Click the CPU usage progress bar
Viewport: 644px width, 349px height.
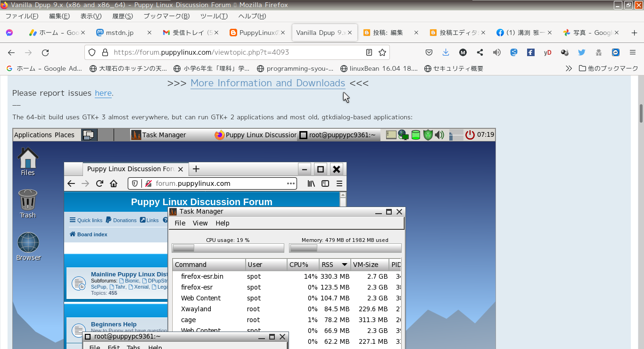coord(228,248)
